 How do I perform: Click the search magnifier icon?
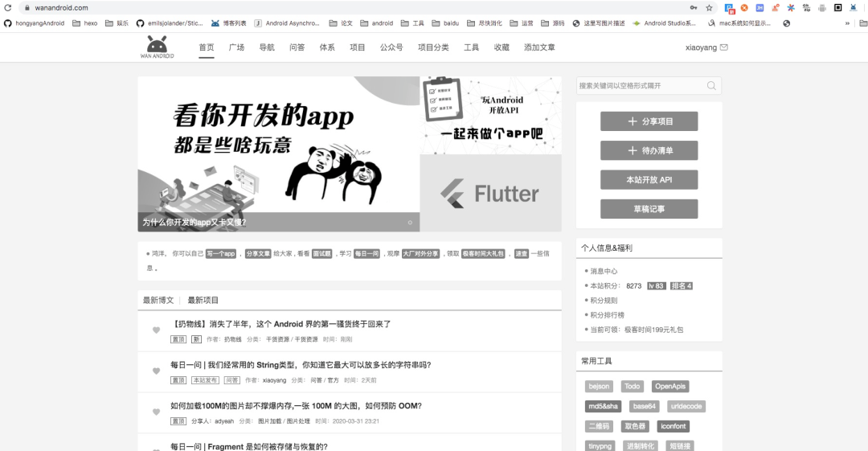coord(711,85)
